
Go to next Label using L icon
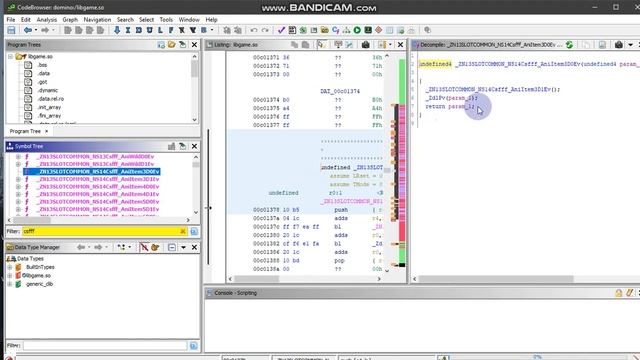pos(160,30)
